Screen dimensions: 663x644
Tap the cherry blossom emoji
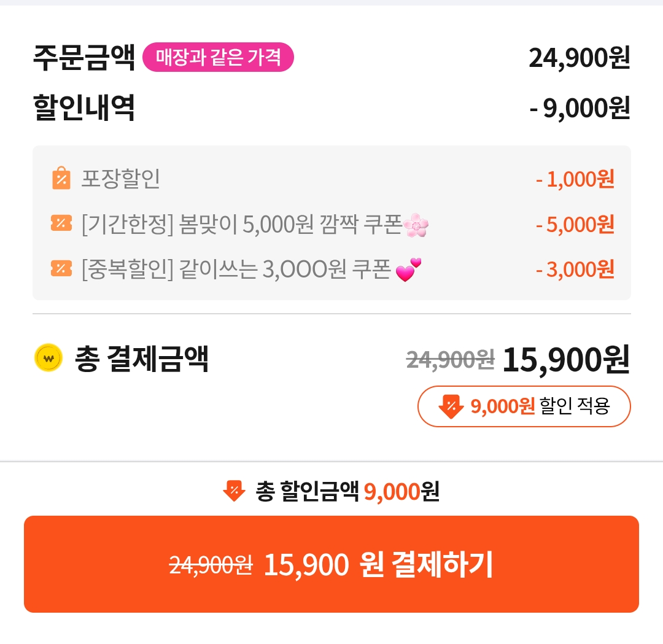pyautogui.click(x=416, y=225)
